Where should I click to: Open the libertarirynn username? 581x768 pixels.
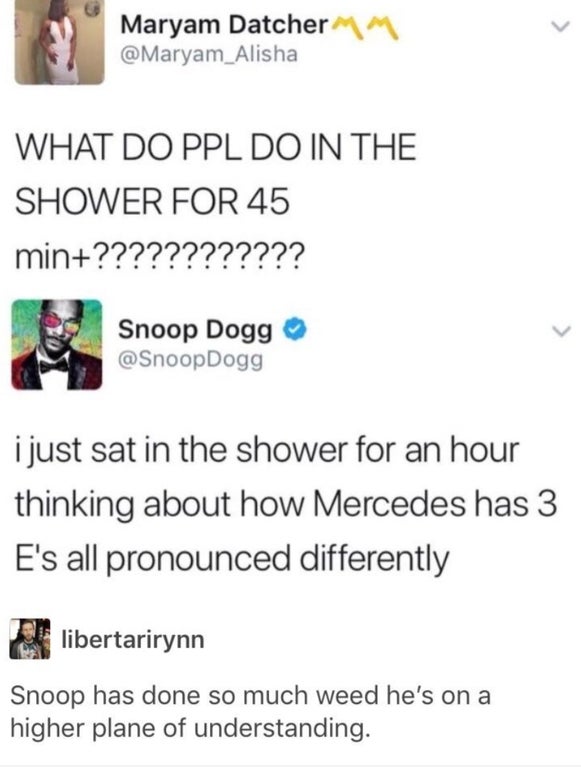coord(133,639)
